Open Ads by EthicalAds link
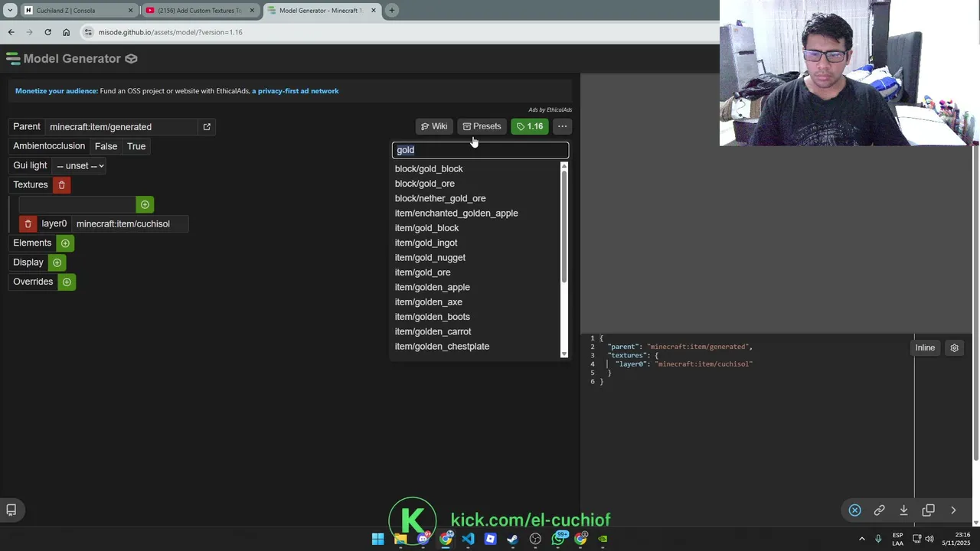The height and width of the screenshot is (551, 980). tap(550, 110)
